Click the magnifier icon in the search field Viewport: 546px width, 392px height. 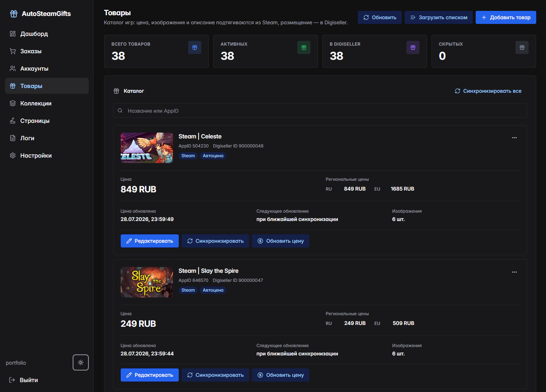120,110
